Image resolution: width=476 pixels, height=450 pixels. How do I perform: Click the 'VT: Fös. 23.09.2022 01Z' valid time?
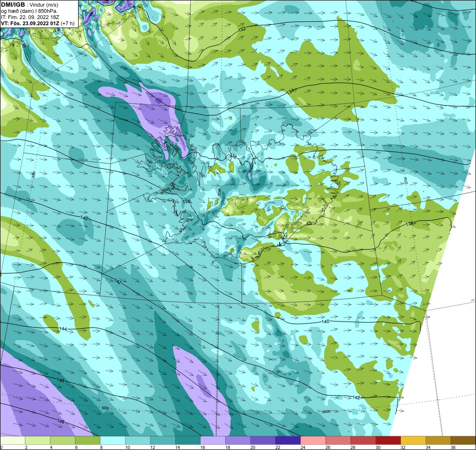30,23
